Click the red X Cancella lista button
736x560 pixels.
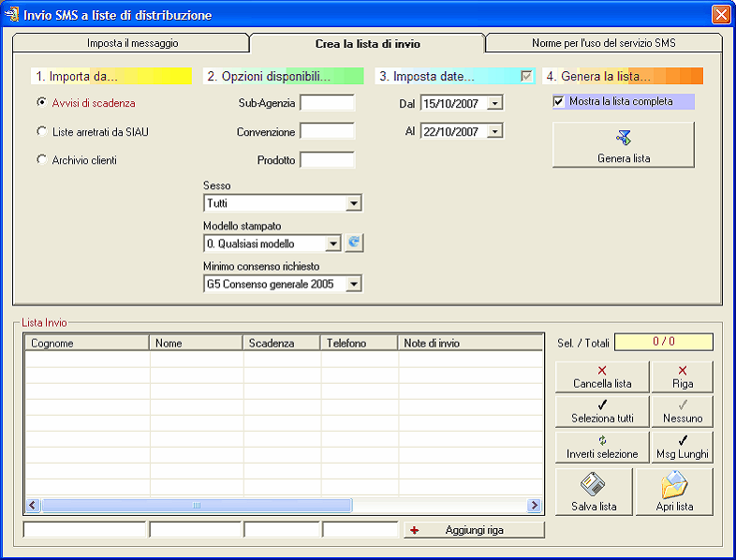tap(602, 377)
